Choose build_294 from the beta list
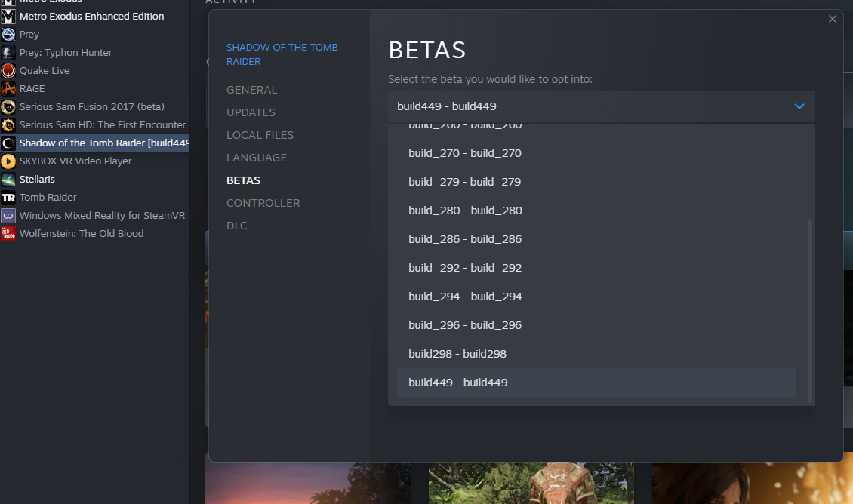853x504 pixels. [x=596, y=297]
